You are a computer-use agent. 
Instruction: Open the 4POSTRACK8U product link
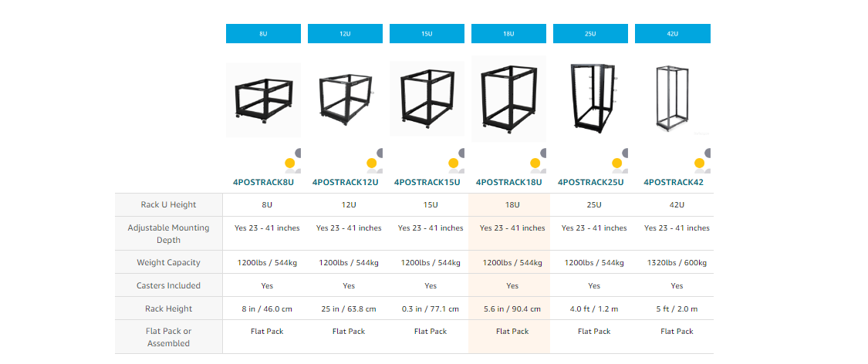click(264, 183)
